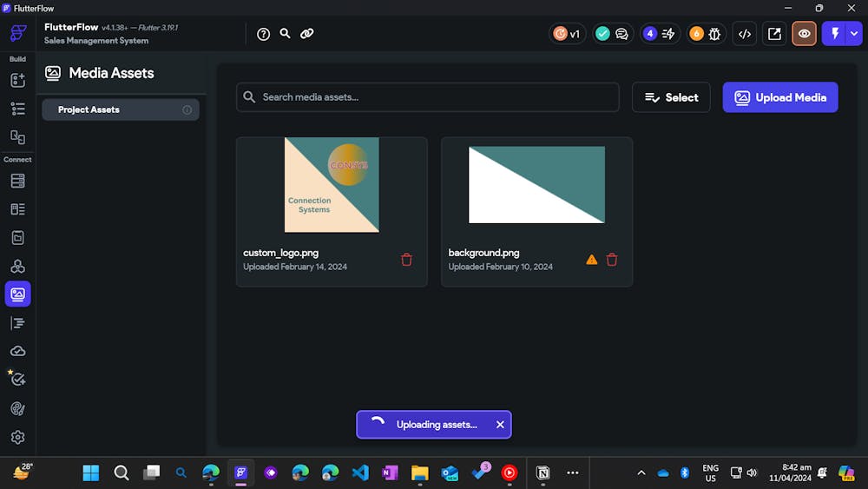
Task: Open the v1 version history badge
Action: 567,34
